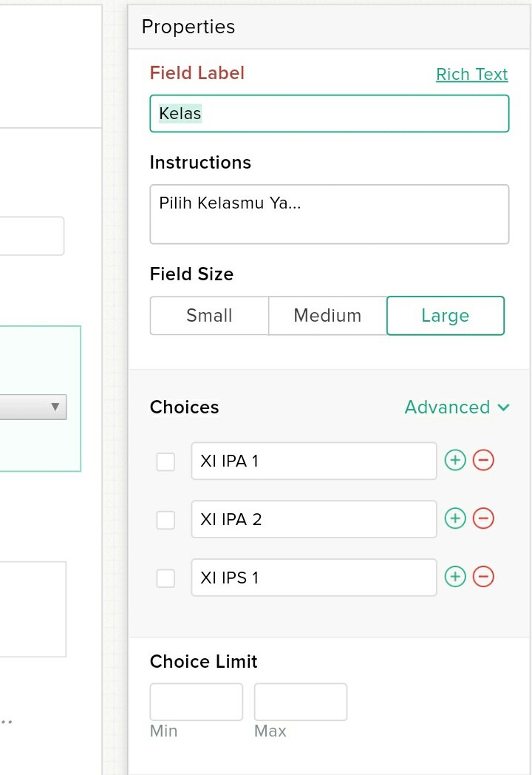Expand the Advanced choices dropdown
The width and height of the screenshot is (532, 775).
[x=457, y=407]
